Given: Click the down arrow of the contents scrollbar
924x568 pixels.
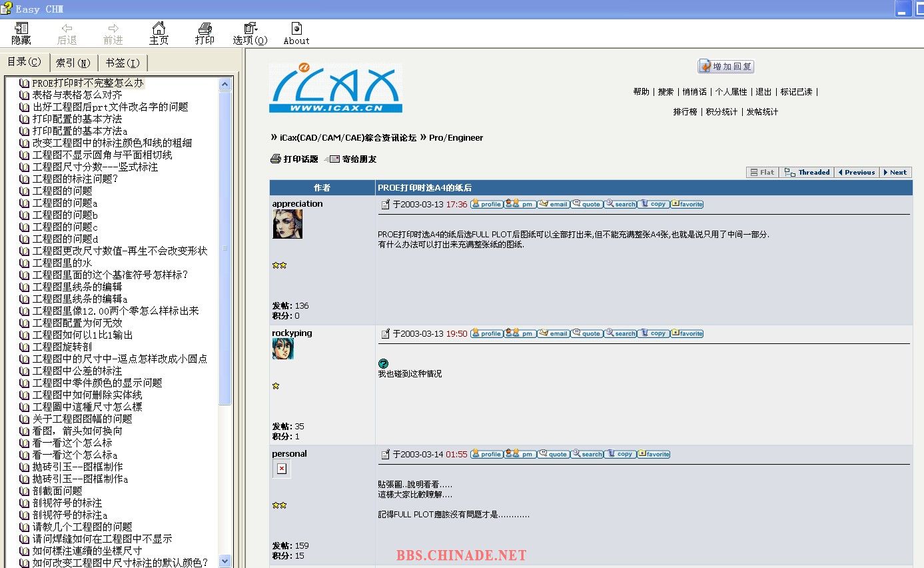Looking at the screenshot, I should 225,561.
